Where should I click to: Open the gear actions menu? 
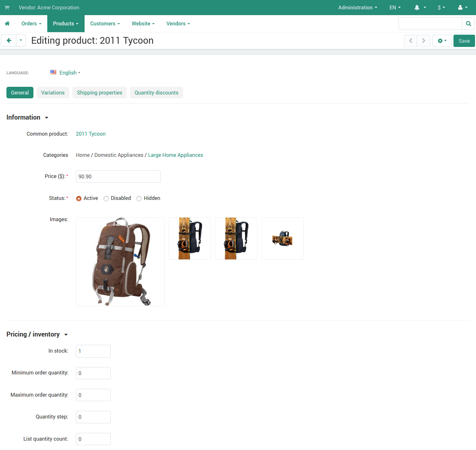[442, 41]
